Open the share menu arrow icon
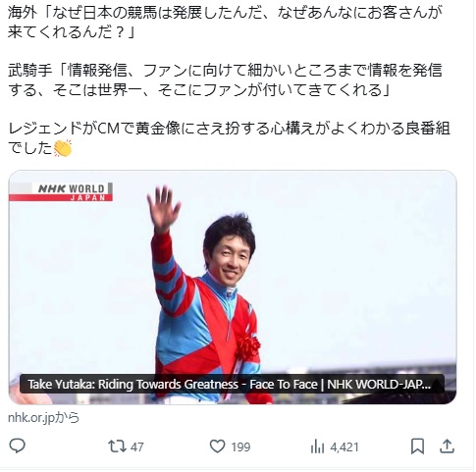Image resolution: width=476 pixels, height=472 pixels. tap(447, 446)
